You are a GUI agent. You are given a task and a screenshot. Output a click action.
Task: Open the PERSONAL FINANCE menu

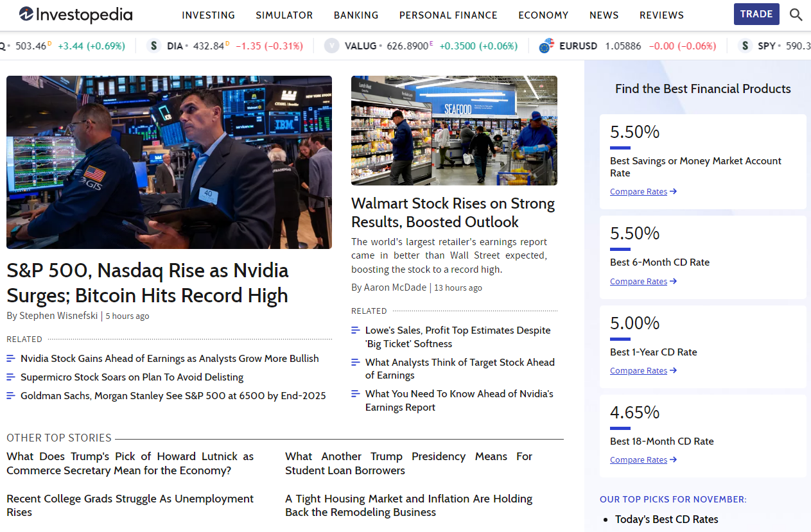click(448, 15)
